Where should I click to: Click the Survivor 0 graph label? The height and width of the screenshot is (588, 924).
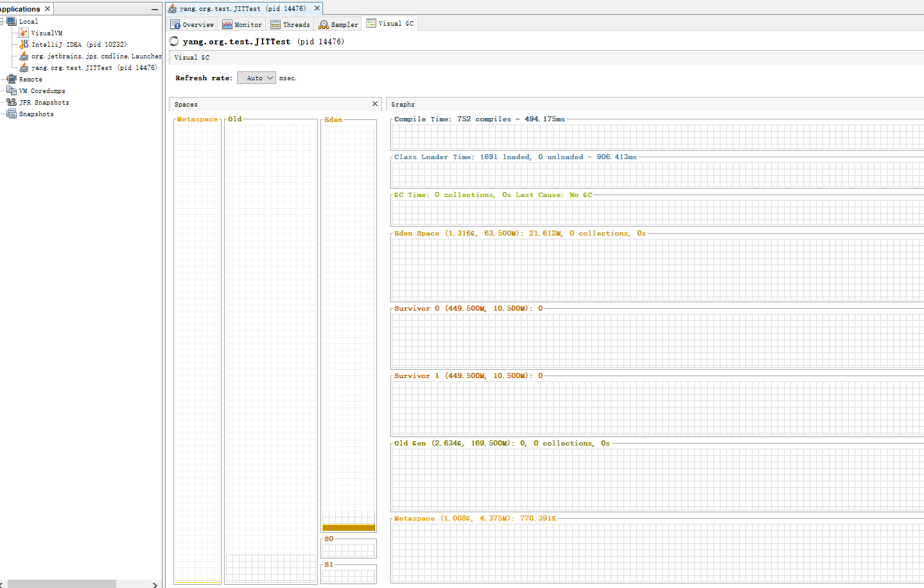pyautogui.click(x=469, y=308)
